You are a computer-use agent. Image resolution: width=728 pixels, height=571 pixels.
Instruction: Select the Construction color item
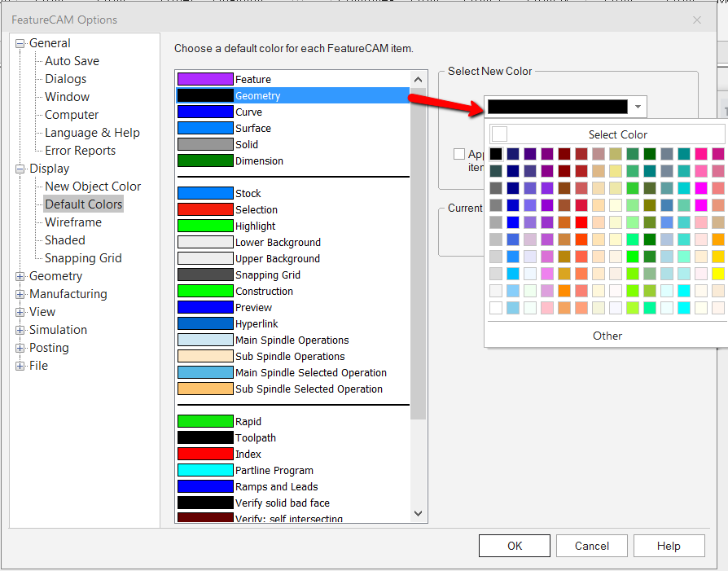pyautogui.click(x=293, y=292)
